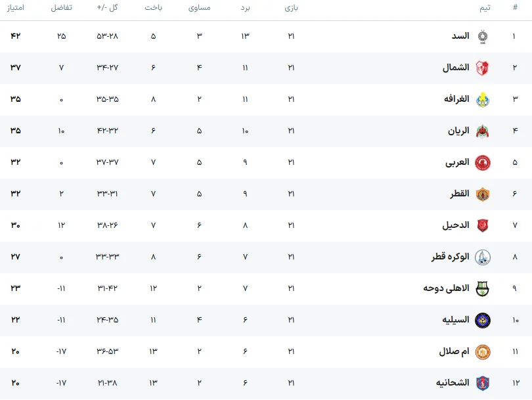This screenshot has height=400, width=532.
Task: Click the الغرافه yellow-blue crest
Action: [x=483, y=100]
